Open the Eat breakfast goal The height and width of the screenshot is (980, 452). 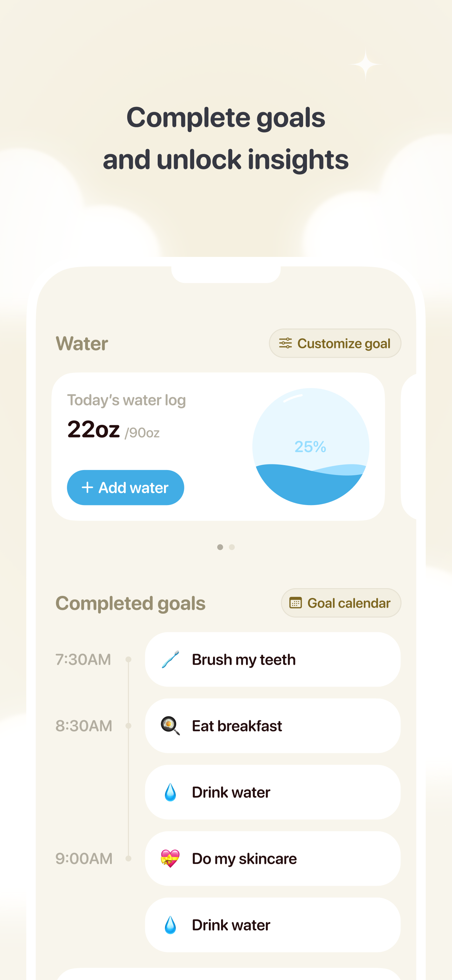pos(272,726)
